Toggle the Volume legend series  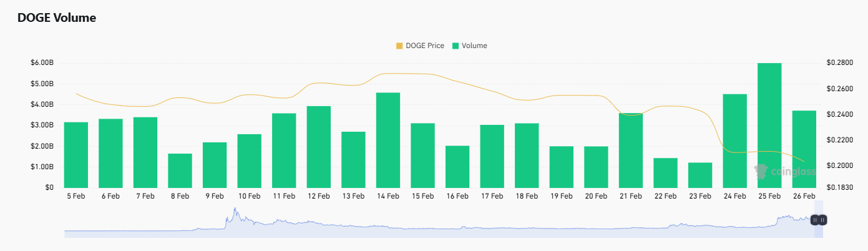(474, 46)
